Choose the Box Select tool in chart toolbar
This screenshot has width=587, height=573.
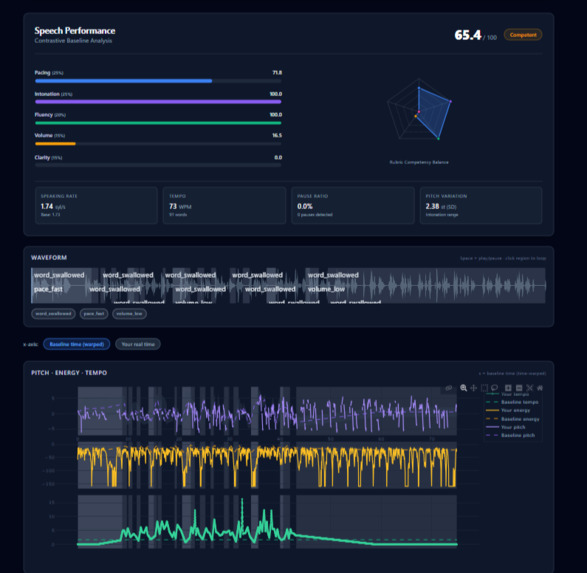[x=484, y=388]
